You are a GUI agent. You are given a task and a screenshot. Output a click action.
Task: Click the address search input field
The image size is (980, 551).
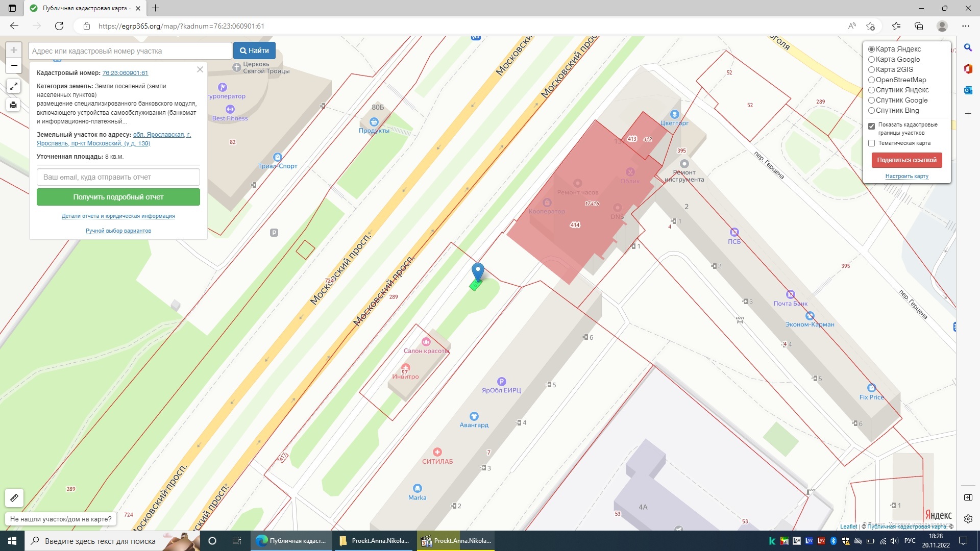coord(129,51)
